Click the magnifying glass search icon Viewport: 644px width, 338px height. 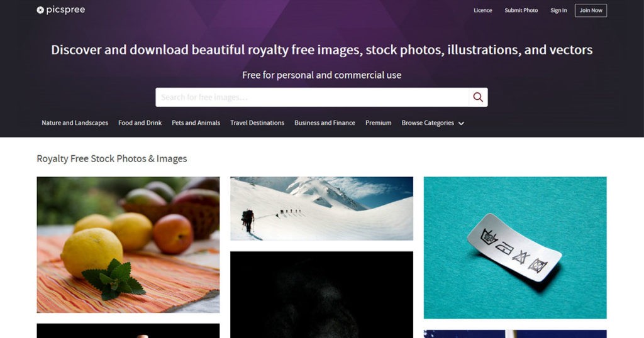tap(478, 97)
